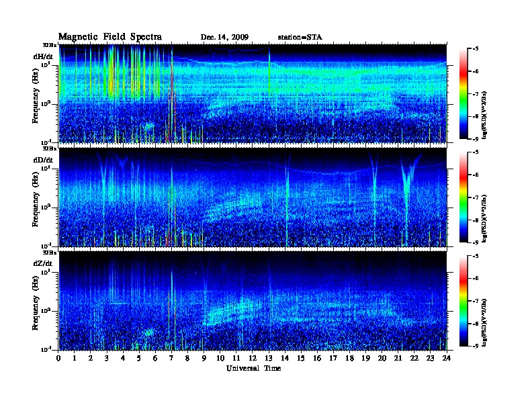Click hour 23 on the Universal Time axis
This screenshot has width=532, height=411.
pyautogui.click(x=431, y=358)
